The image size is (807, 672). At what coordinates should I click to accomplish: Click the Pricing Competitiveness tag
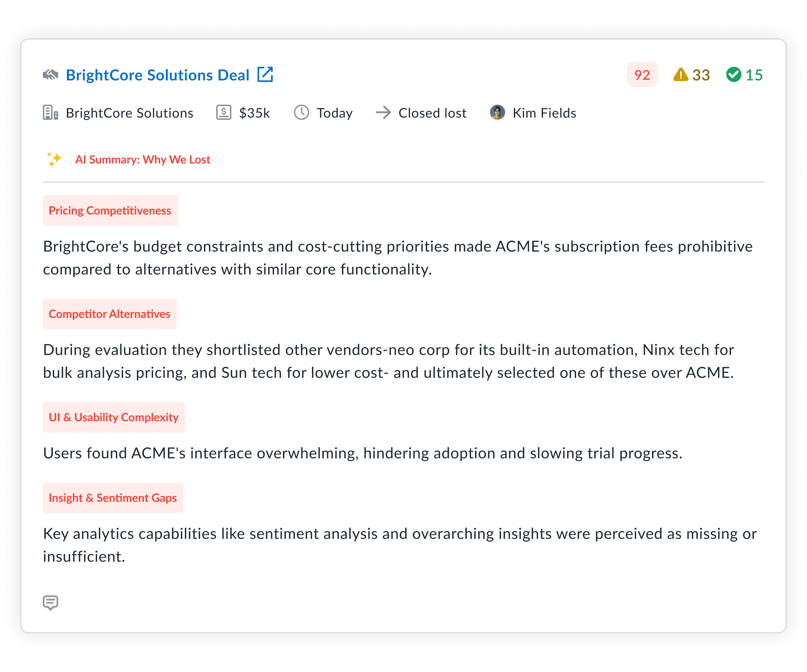pos(110,210)
